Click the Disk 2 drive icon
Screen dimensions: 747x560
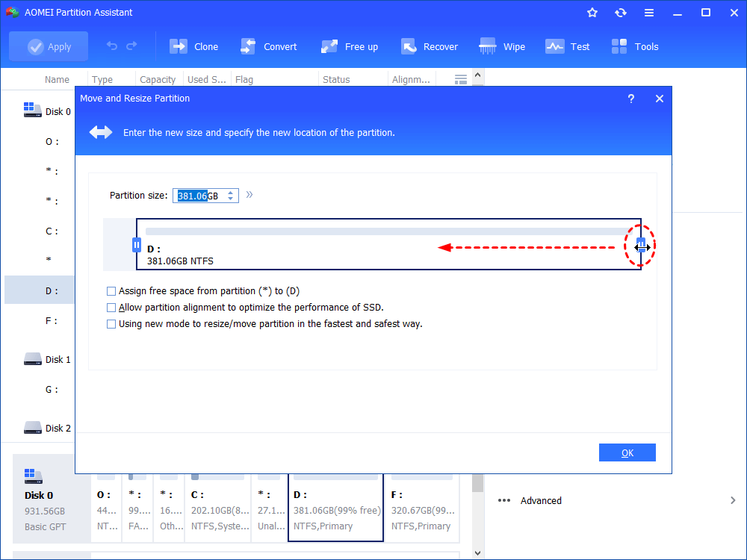tap(33, 428)
